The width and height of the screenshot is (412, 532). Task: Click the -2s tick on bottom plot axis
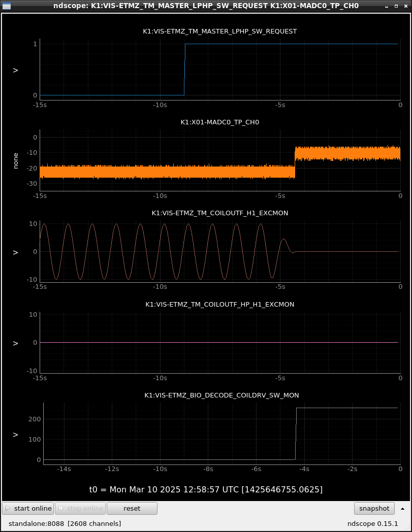[x=352, y=469]
